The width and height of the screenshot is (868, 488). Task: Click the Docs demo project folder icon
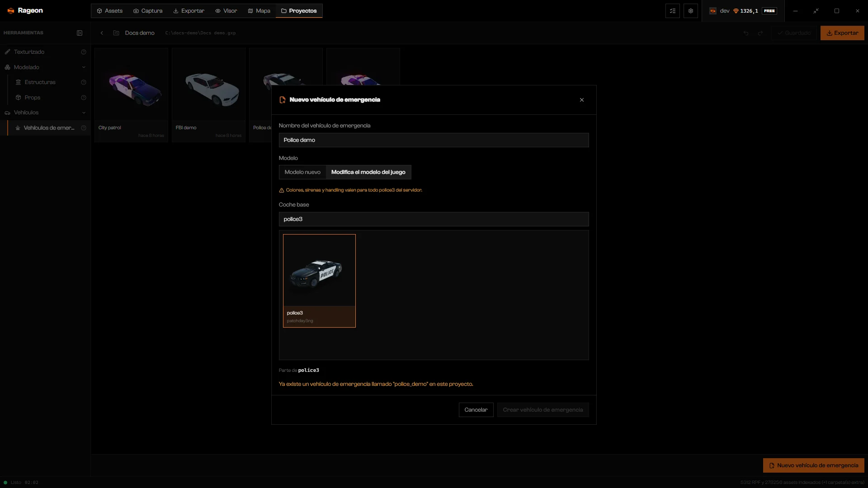[116, 33]
